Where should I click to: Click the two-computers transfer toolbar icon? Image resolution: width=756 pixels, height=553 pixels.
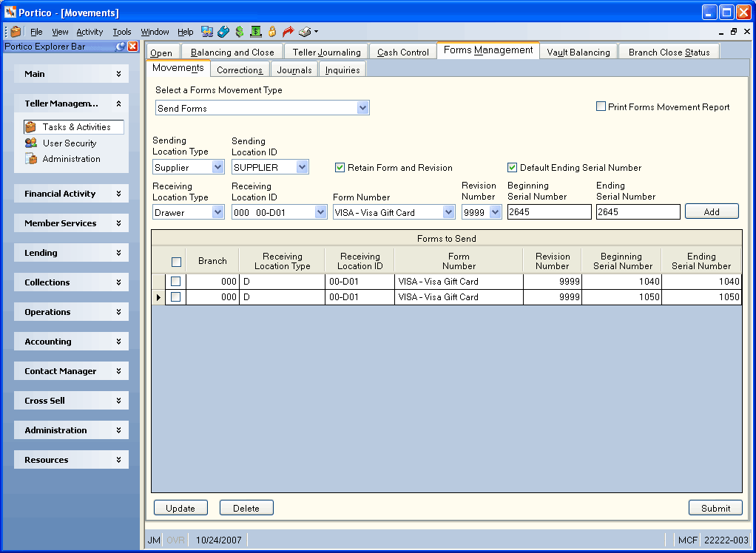pos(207,32)
